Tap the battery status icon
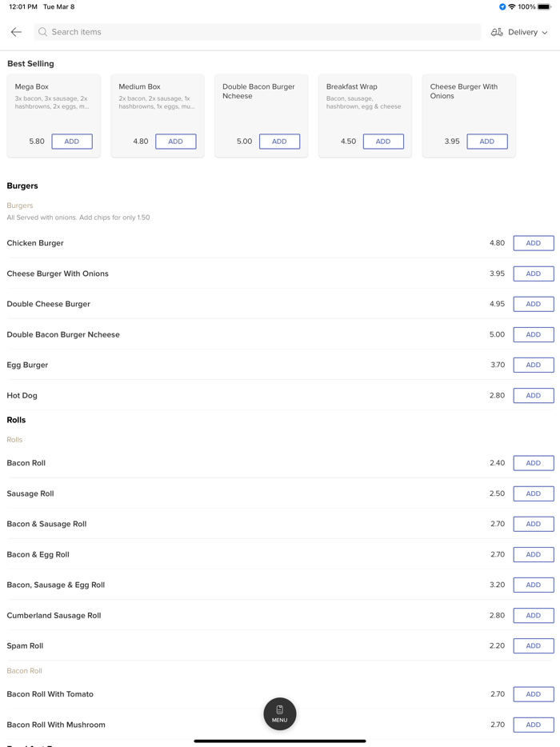 [544, 7]
